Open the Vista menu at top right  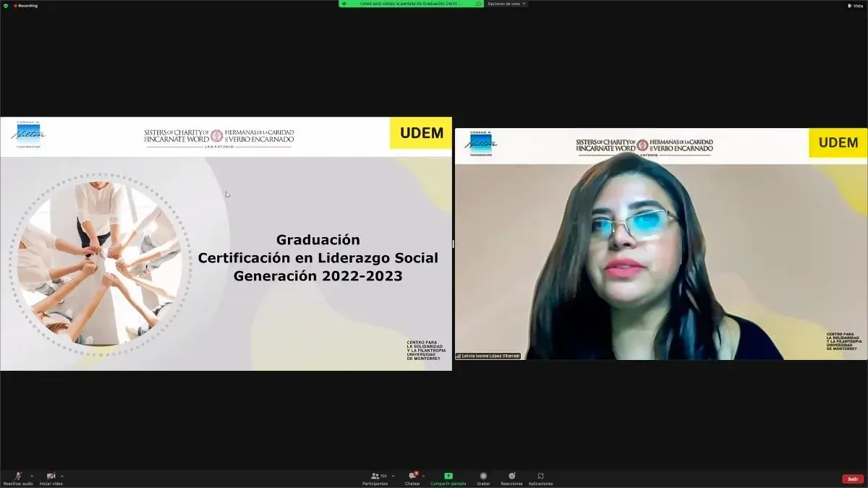pos(855,4)
